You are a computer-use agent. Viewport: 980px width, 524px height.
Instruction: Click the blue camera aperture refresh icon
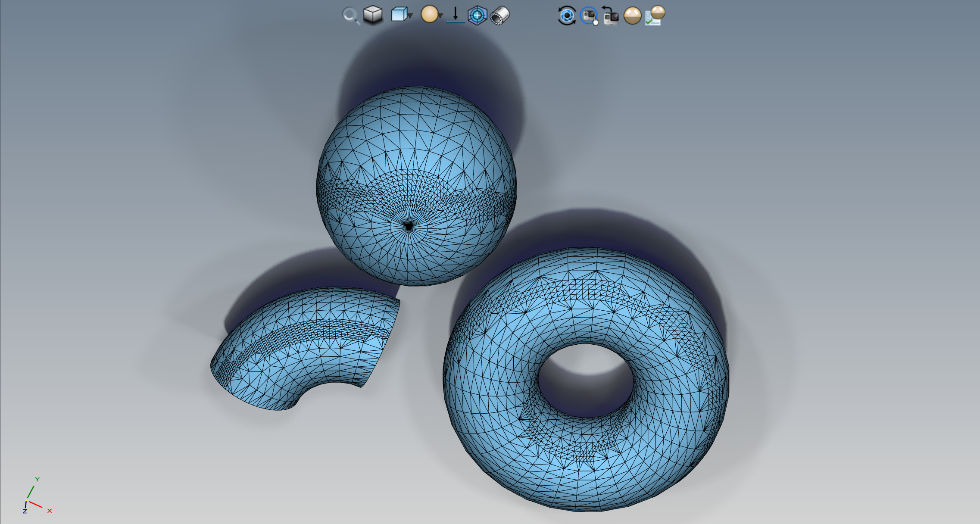567,16
